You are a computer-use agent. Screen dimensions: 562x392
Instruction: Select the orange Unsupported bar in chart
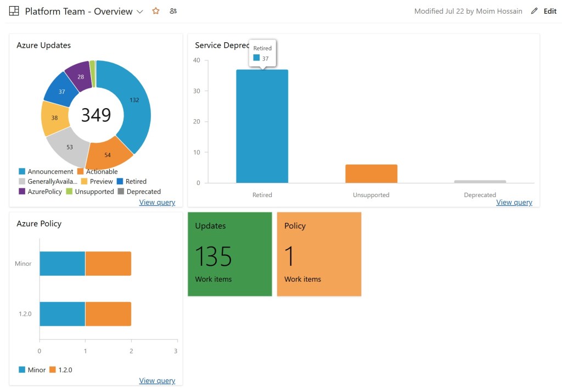[x=371, y=173]
